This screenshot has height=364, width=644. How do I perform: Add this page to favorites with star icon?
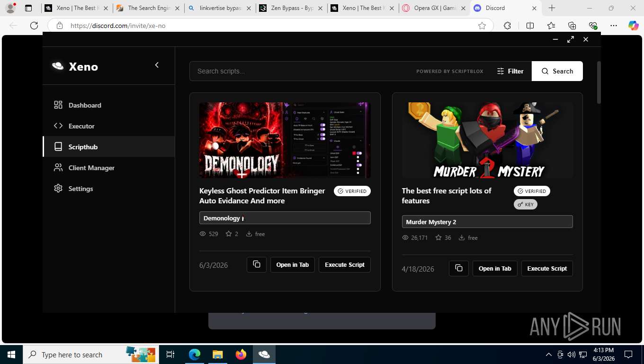(x=482, y=26)
